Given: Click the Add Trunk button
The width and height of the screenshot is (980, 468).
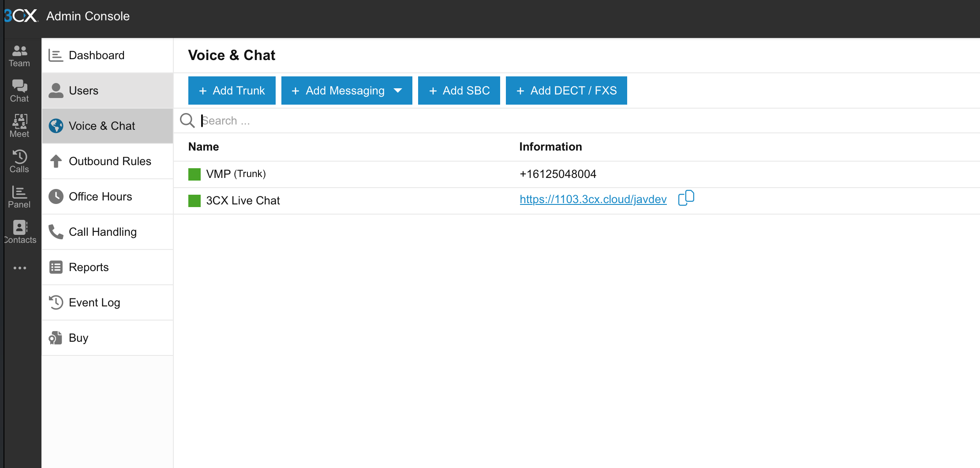Looking at the screenshot, I should coord(232,91).
